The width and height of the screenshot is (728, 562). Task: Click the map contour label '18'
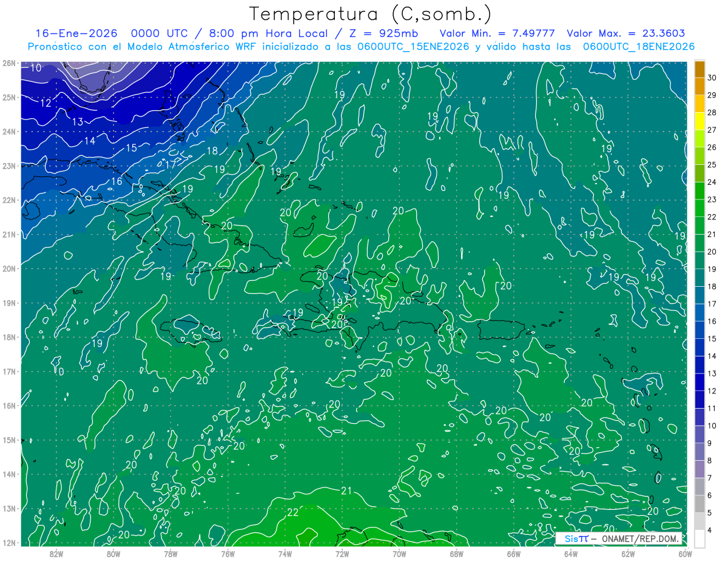[x=212, y=151]
